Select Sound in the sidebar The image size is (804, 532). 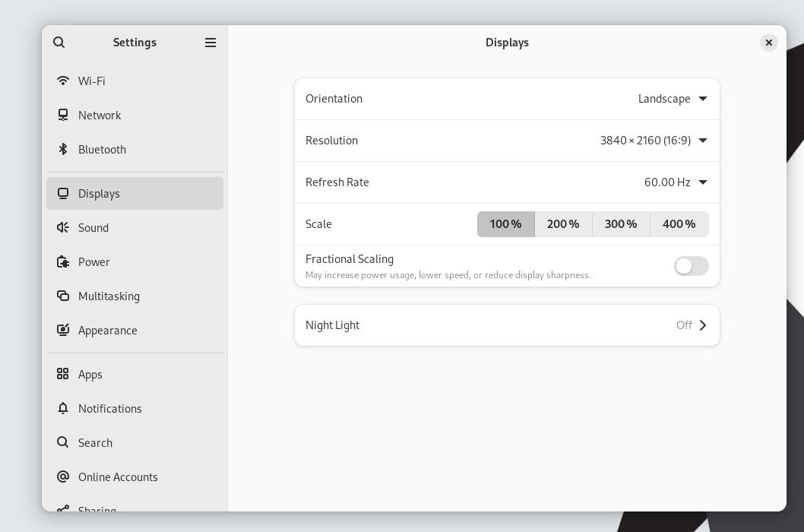135,228
